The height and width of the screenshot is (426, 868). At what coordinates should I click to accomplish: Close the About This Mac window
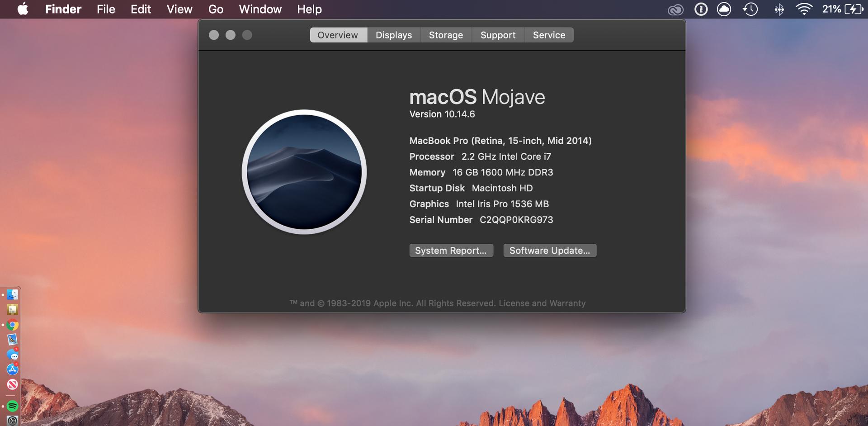(214, 35)
